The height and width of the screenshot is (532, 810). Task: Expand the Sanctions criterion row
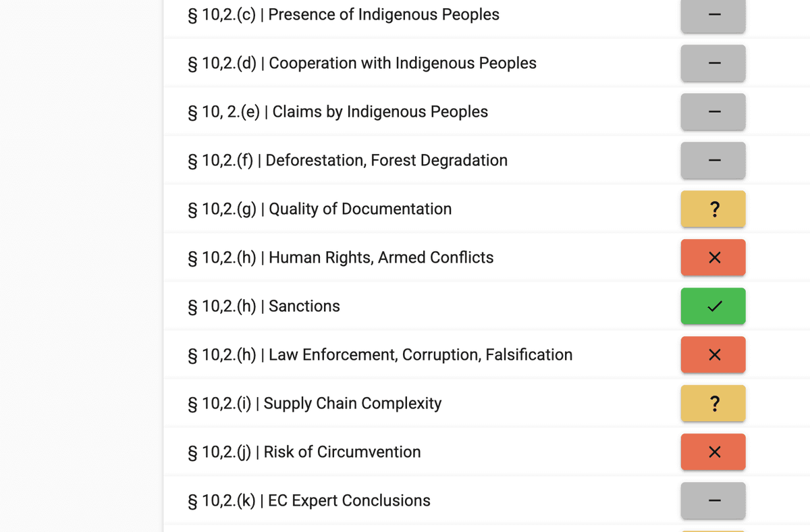[264, 307]
